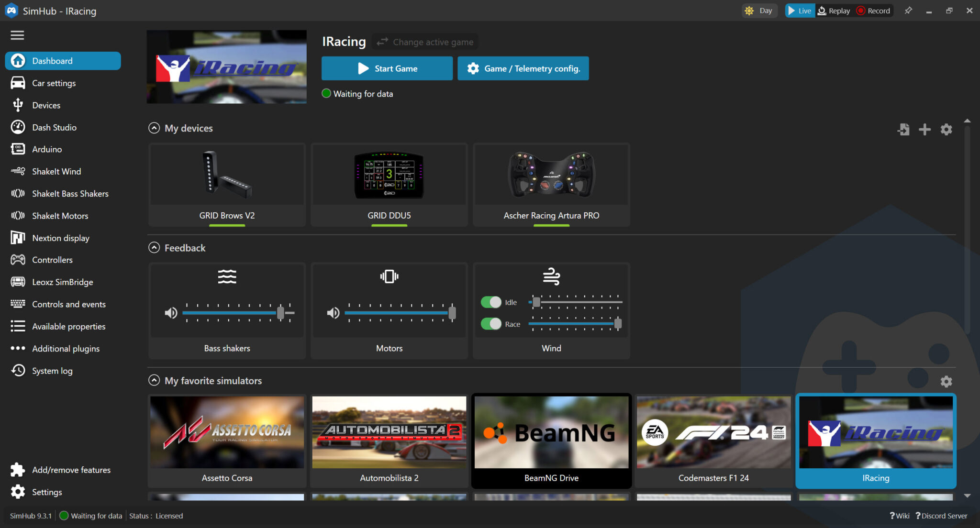The image size is (980, 528).
Task: Select Shakeit Bass Shakers in the sidebar
Action: [70, 193]
